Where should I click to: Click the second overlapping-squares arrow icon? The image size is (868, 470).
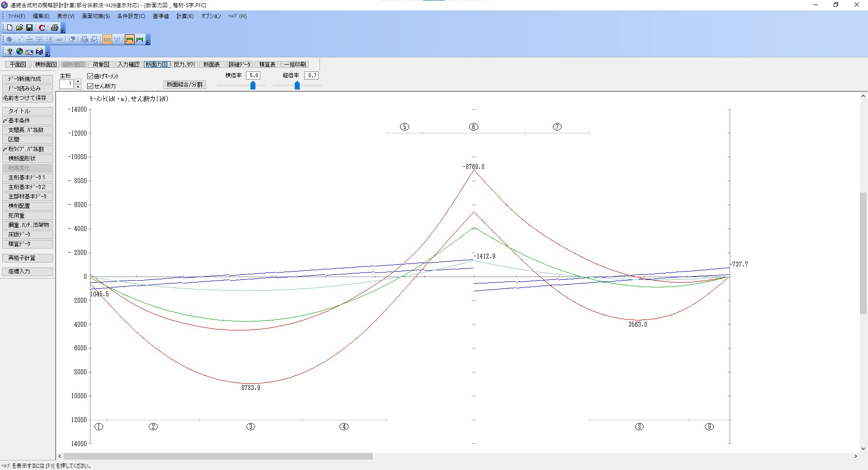tap(94, 39)
